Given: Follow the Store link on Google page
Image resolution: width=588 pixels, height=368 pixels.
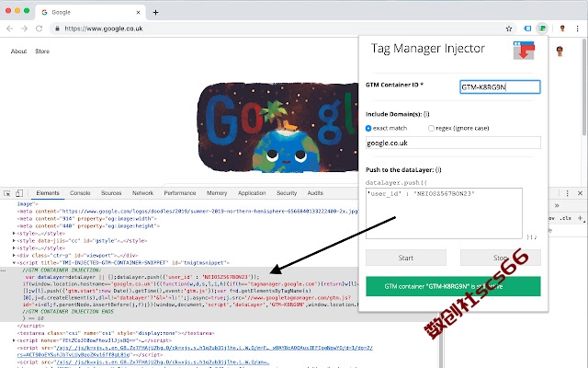Looking at the screenshot, I should [42, 52].
